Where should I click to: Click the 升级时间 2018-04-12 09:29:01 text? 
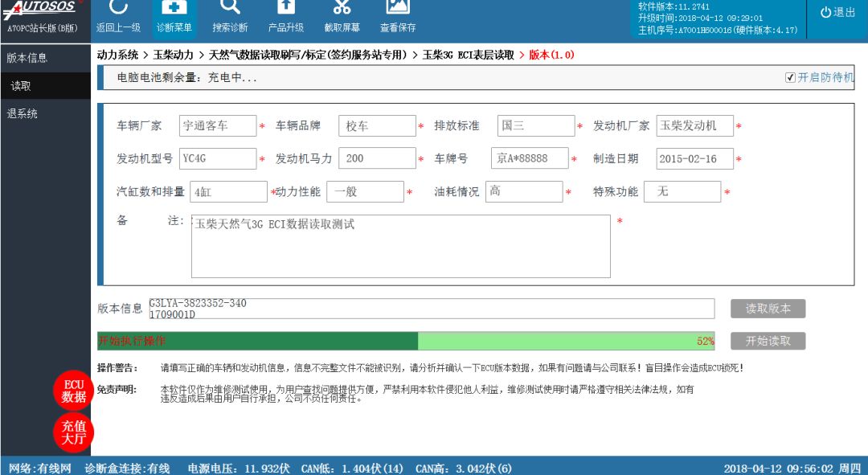(700, 18)
